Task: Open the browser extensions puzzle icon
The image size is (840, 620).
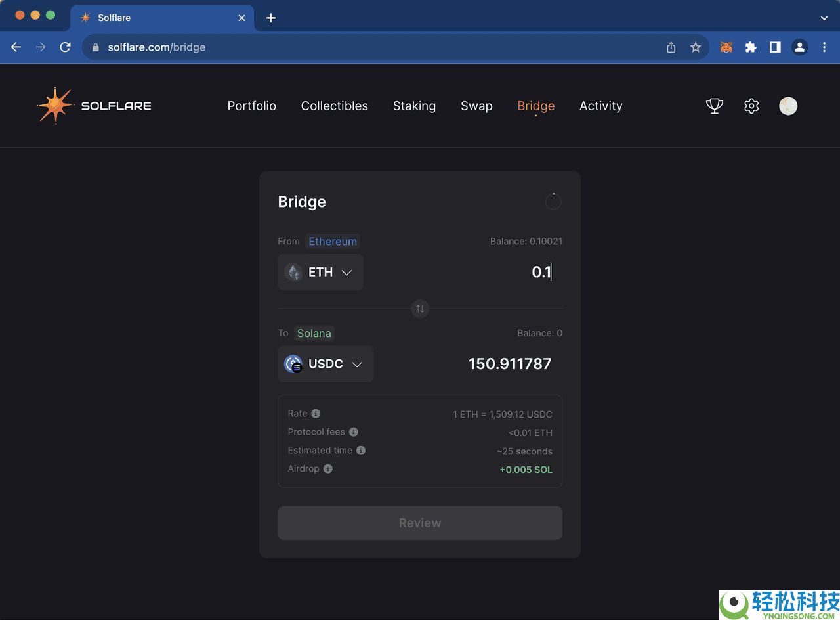Action: click(x=751, y=47)
